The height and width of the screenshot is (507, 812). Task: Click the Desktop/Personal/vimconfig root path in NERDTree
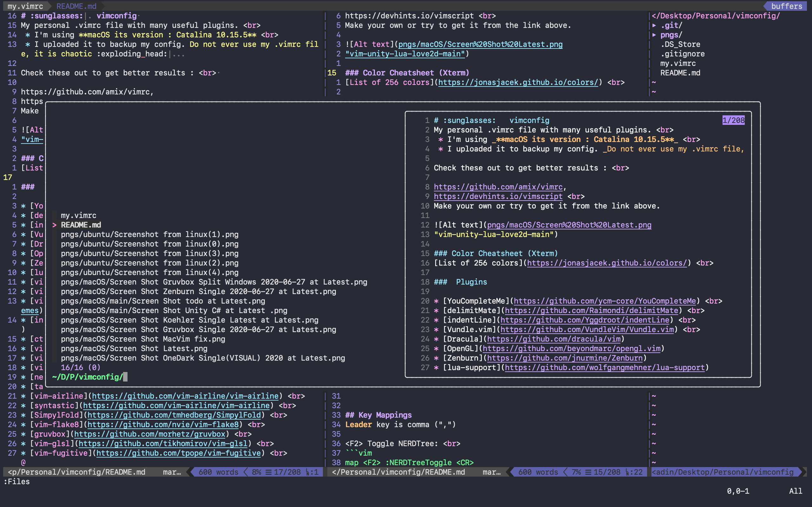click(x=715, y=16)
